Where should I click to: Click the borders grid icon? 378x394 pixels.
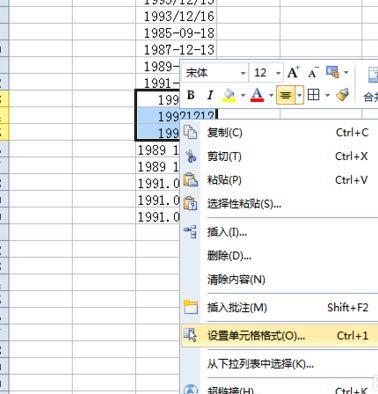click(313, 95)
